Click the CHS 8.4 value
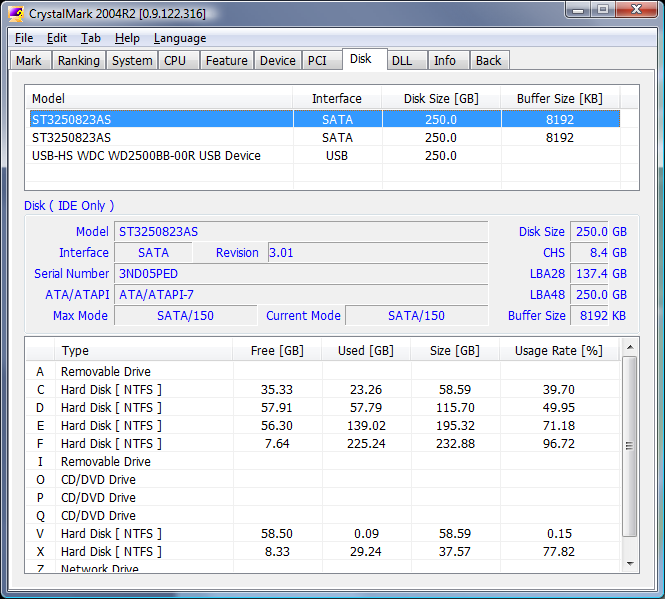665x599 pixels. [590, 253]
